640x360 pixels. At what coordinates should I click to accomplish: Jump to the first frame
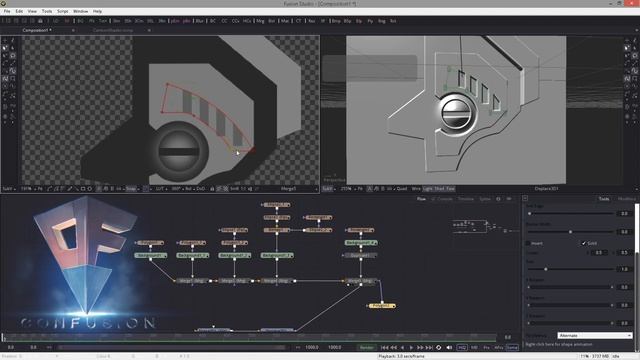tap(384, 347)
